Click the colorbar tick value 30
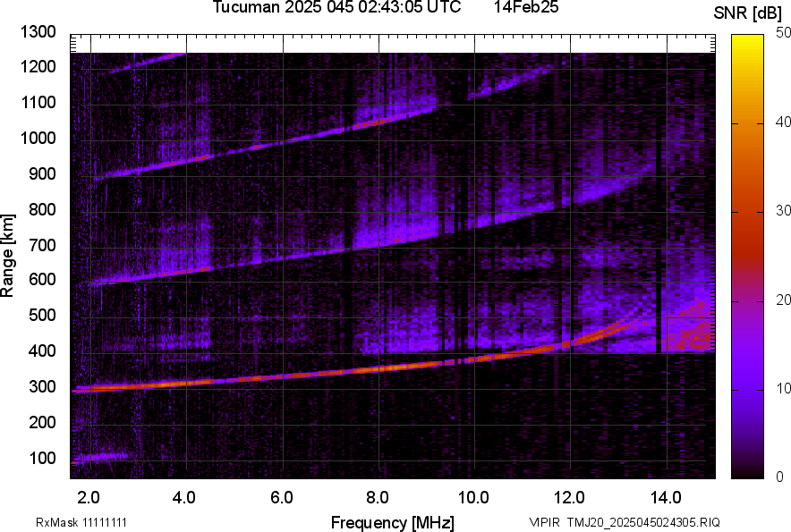Screen dimensions: 791x532 (783, 210)
